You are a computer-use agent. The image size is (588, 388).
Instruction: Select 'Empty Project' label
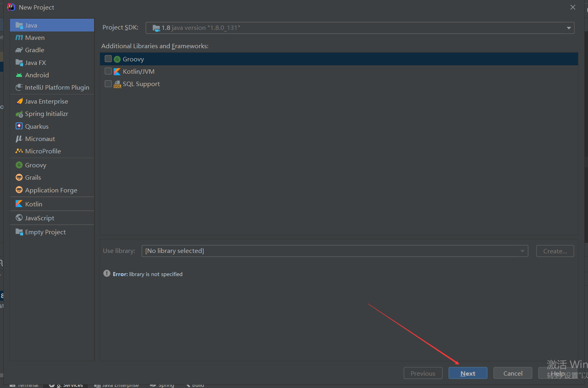click(45, 232)
